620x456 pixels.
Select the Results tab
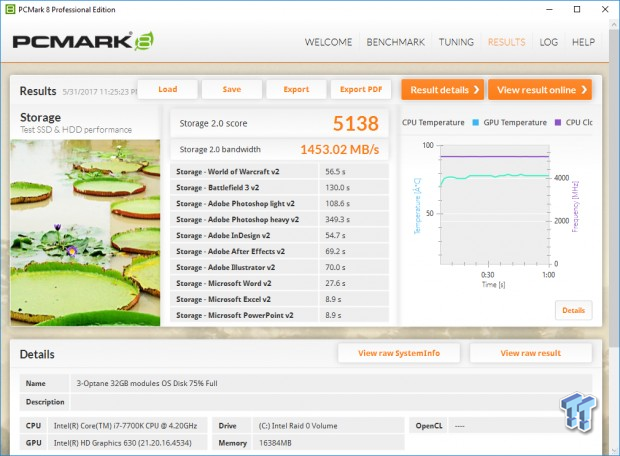(507, 42)
